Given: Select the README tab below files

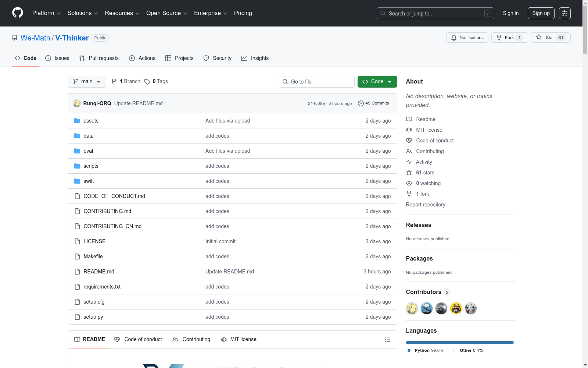Looking at the screenshot, I should point(90,339).
